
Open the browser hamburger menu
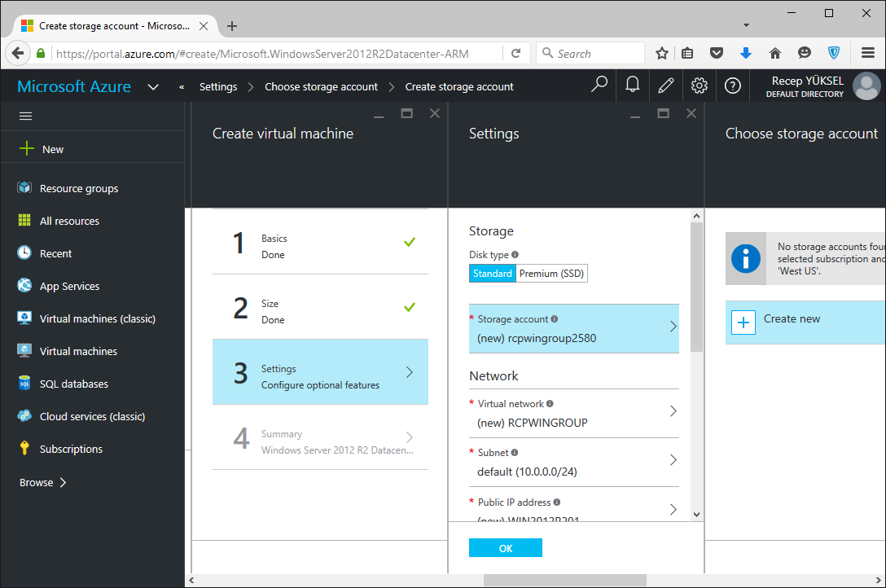[868, 53]
